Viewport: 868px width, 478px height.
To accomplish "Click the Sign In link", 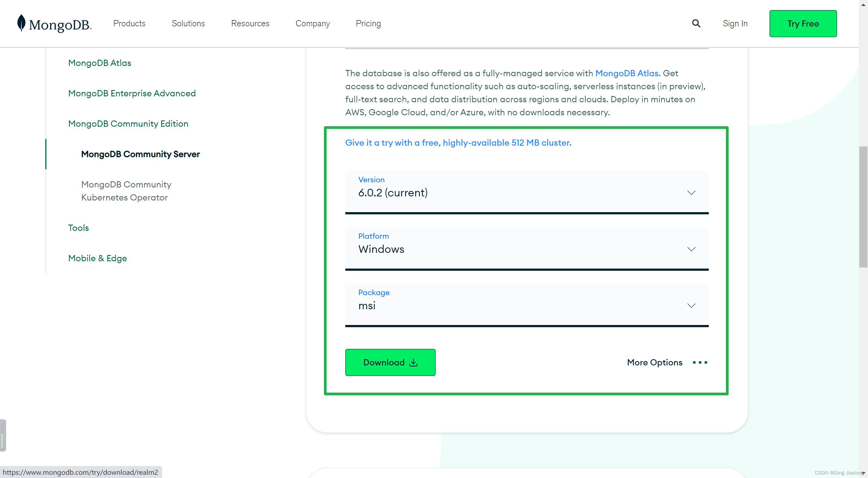I will click(x=735, y=24).
